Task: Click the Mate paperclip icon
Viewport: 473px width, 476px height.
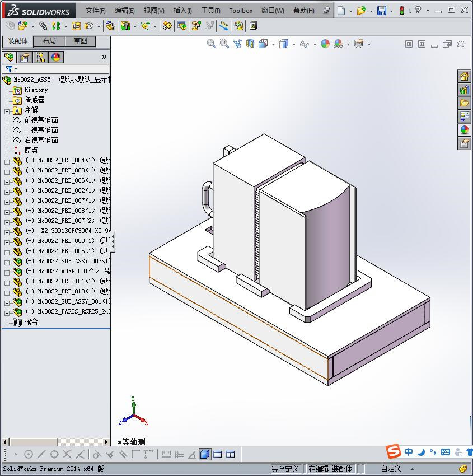Action: pos(44,26)
